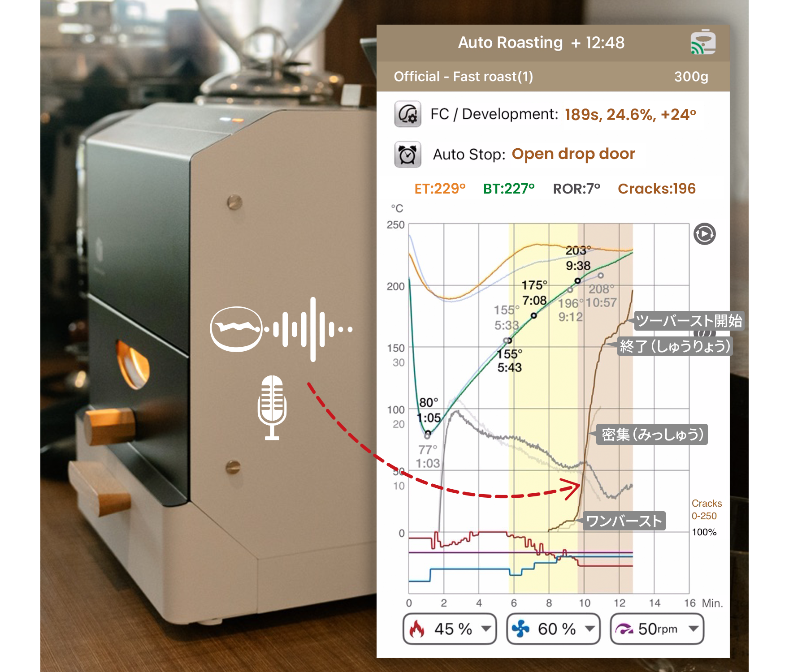
Task: Click the Auto Roasting title bar
Action: tap(541, 43)
